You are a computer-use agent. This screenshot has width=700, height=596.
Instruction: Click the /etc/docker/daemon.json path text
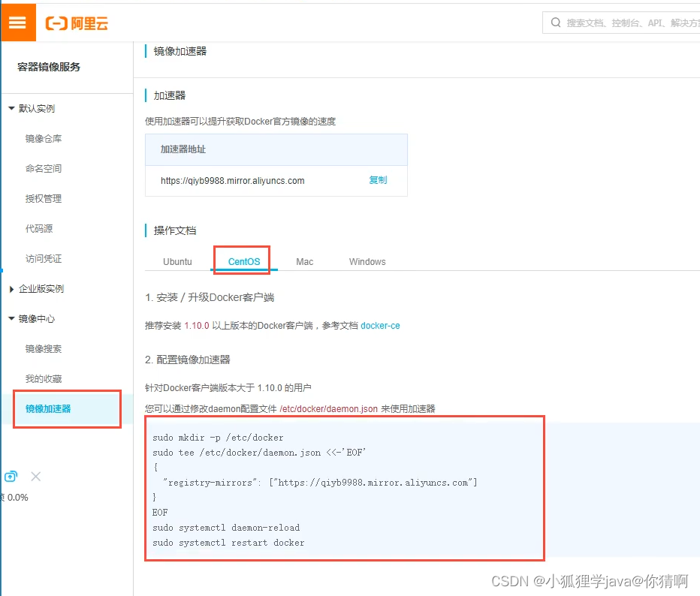click(328, 409)
